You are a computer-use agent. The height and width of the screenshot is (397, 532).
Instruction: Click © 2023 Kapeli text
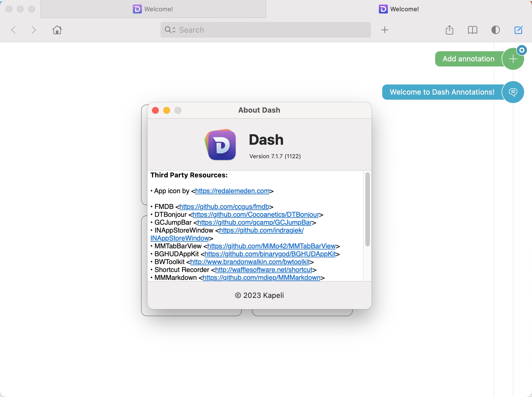coord(259,295)
